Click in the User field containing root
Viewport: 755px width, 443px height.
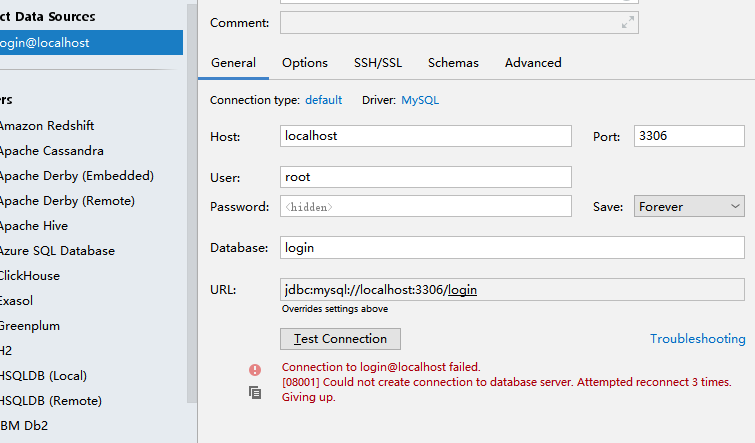[426, 177]
